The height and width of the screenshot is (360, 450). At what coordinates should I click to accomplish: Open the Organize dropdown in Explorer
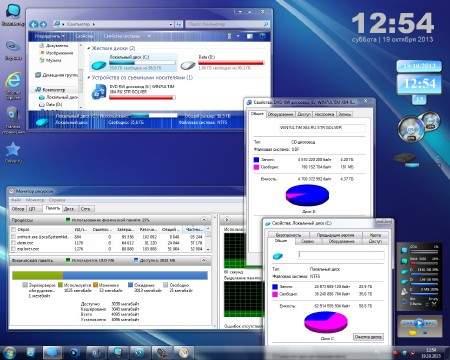point(49,36)
